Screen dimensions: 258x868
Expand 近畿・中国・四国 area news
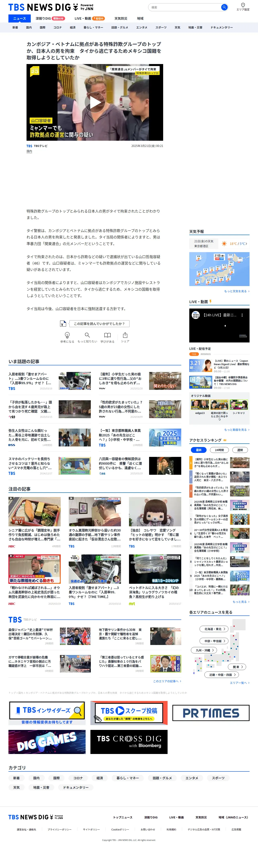point(222,674)
